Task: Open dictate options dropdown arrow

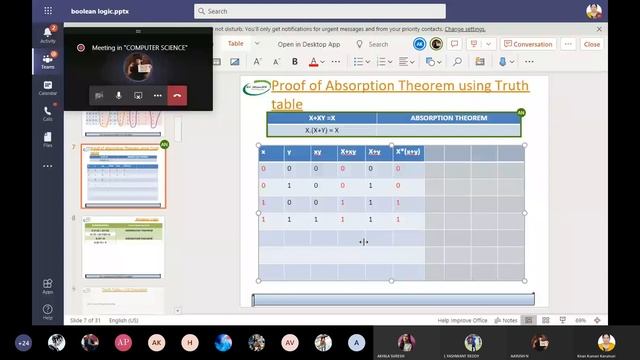Action: (512, 62)
